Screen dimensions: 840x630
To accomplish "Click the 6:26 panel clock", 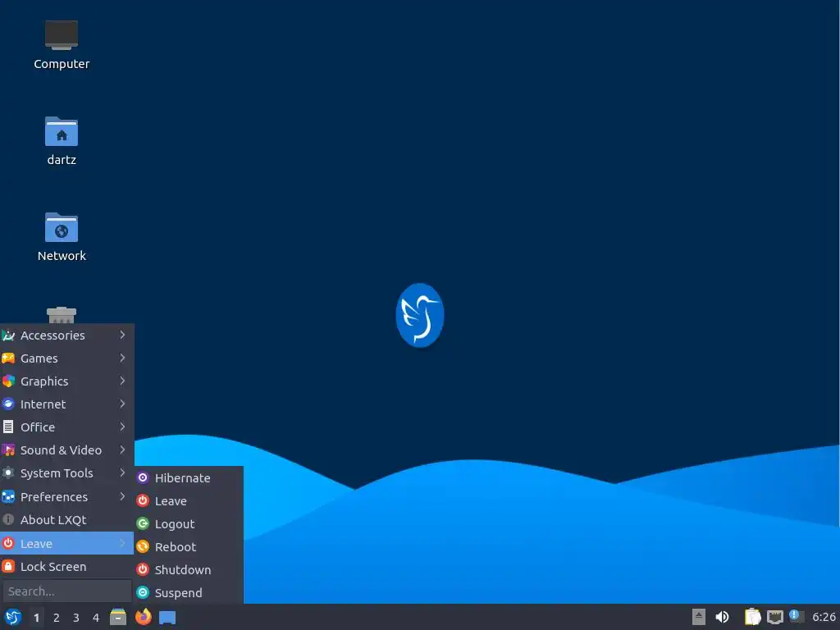I will (824, 617).
